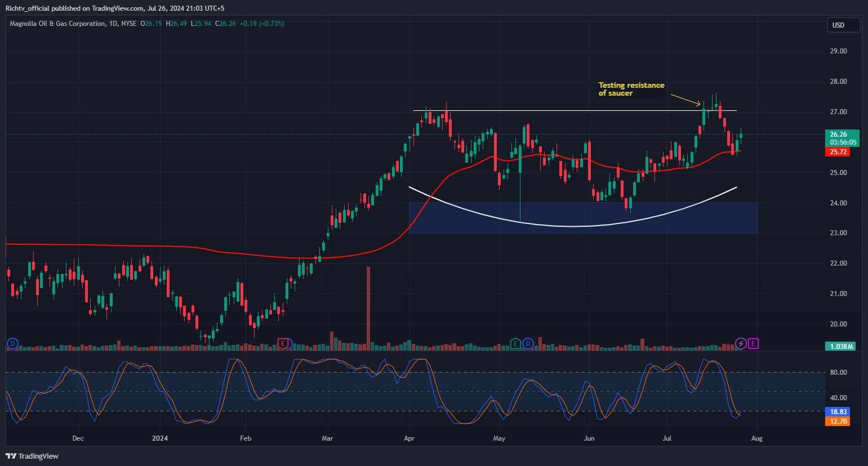Click the tall red volume spike in March

point(368,308)
